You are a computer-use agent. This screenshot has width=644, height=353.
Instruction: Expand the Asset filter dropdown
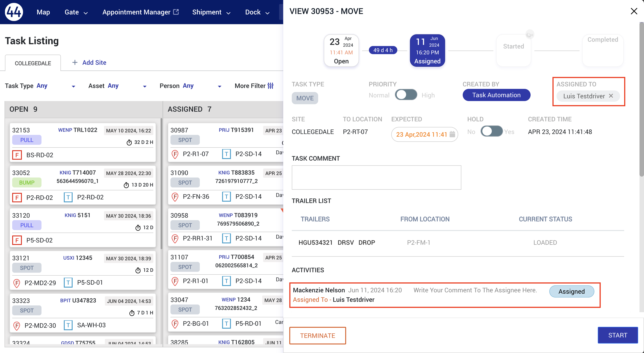145,86
